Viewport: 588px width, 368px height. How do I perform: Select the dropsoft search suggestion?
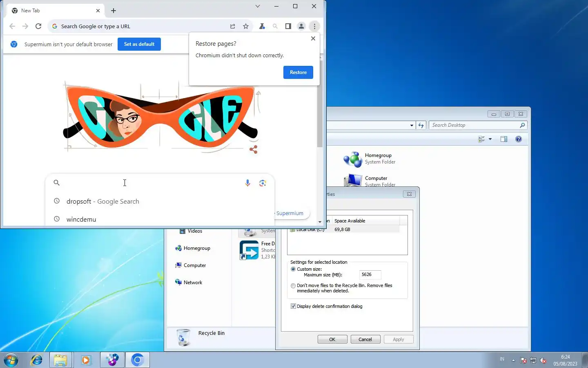click(160, 201)
